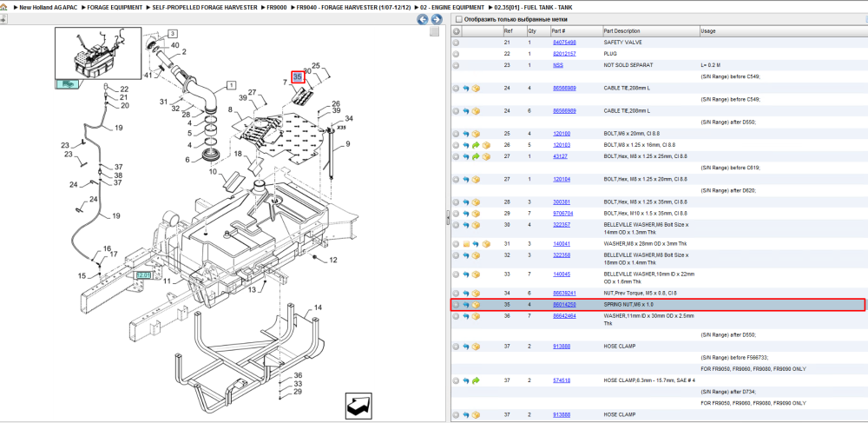The width and height of the screenshot is (868, 423).
Task: Open '02 - ENGINE EQUIPMENT' breadcrumb
Action: (x=451, y=8)
